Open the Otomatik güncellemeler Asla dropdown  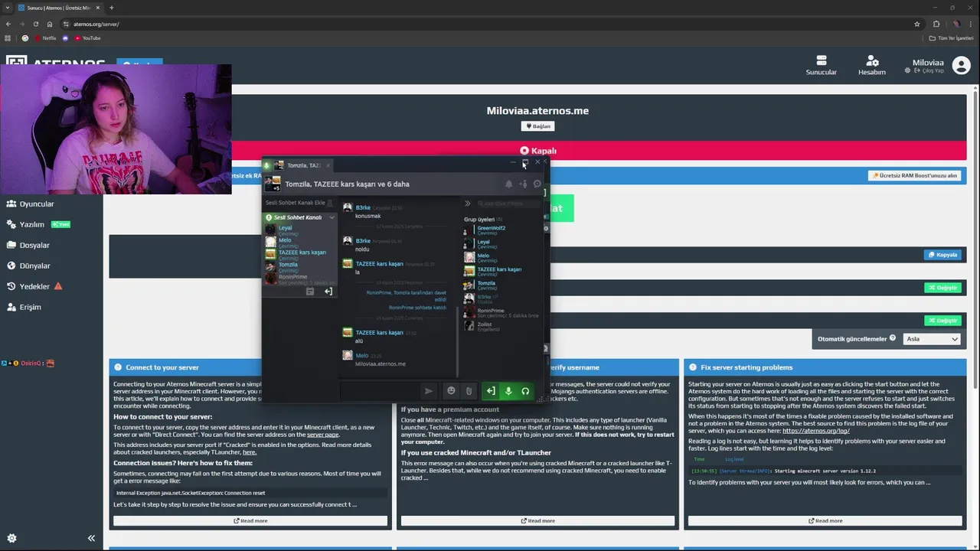[932, 339]
